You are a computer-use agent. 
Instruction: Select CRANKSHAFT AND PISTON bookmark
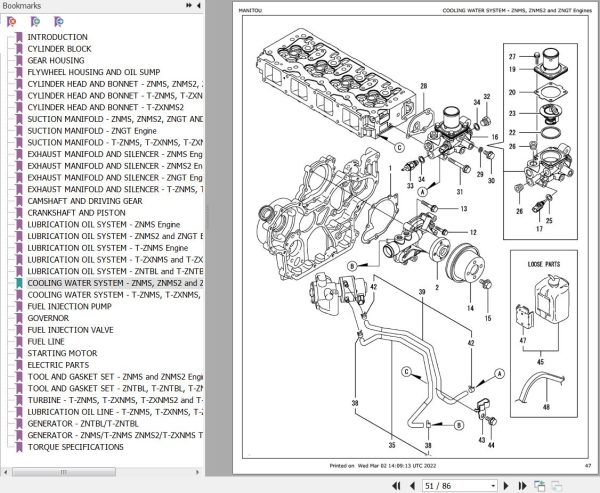point(77,213)
